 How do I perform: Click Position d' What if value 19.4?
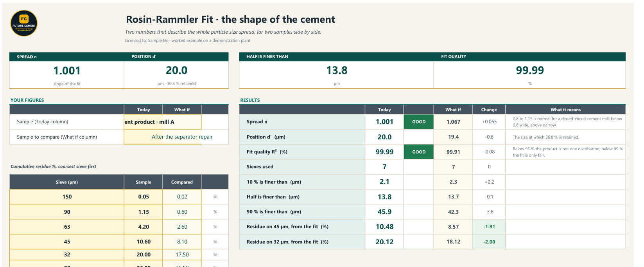(453, 137)
